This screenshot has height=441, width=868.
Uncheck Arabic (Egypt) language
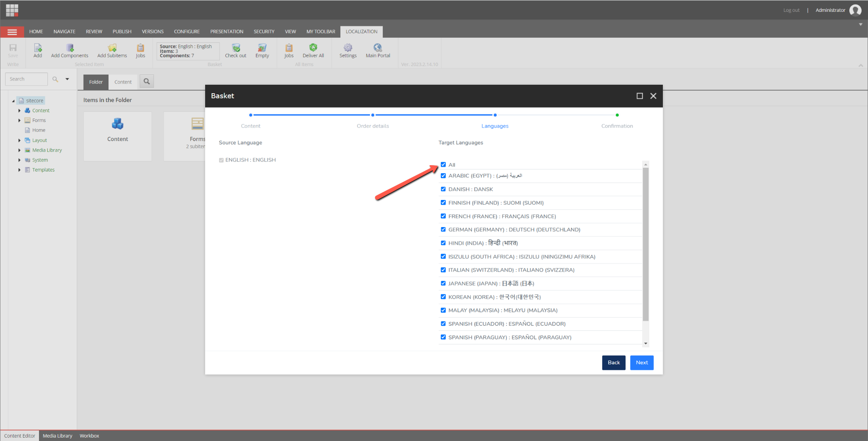pyautogui.click(x=443, y=175)
